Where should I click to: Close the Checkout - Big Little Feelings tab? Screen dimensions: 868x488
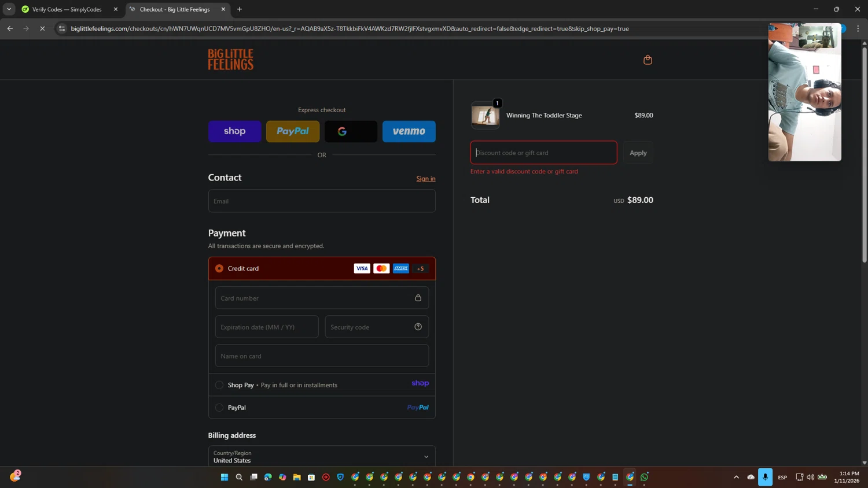223,9
